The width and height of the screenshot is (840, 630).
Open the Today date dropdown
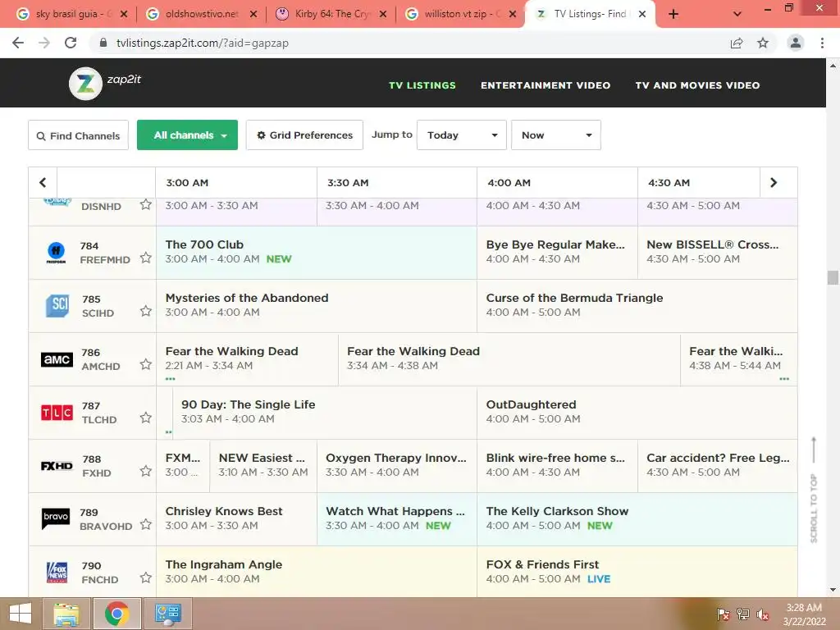coord(461,135)
